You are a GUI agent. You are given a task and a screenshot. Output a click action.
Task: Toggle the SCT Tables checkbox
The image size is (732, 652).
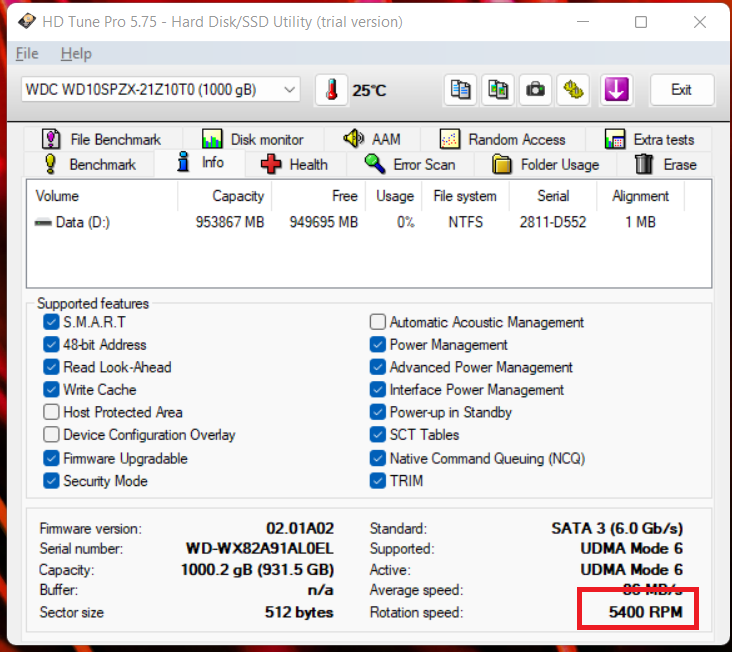pyautogui.click(x=378, y=435)
